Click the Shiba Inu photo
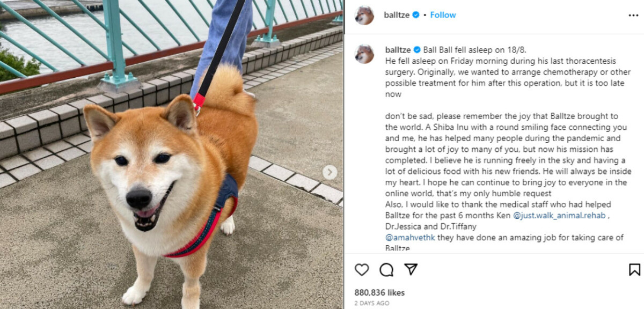Screen dimensions: 644x309 tap(171, 154)
